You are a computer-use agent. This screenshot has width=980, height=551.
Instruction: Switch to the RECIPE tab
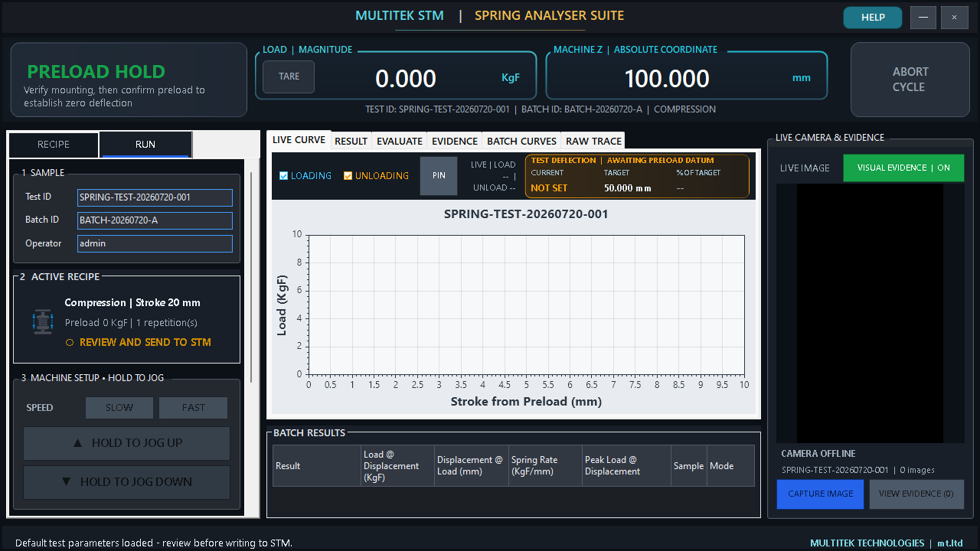click(x=54, y=145)
